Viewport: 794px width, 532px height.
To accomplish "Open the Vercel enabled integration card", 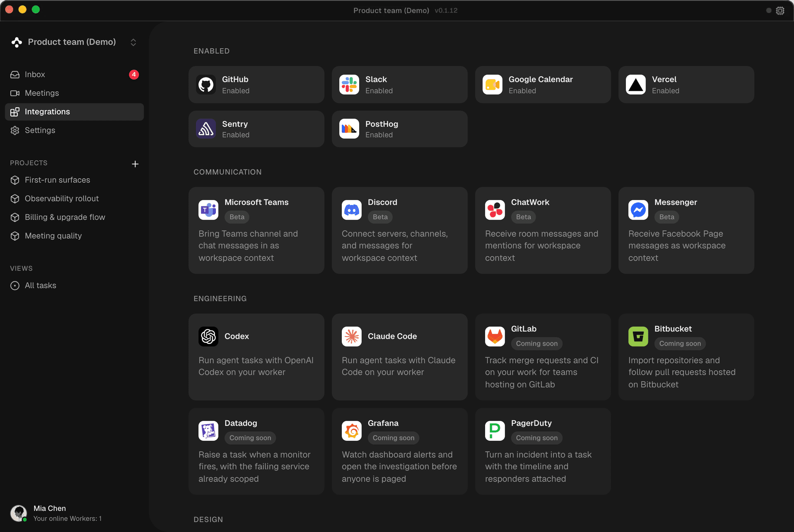I will [686, 85].
